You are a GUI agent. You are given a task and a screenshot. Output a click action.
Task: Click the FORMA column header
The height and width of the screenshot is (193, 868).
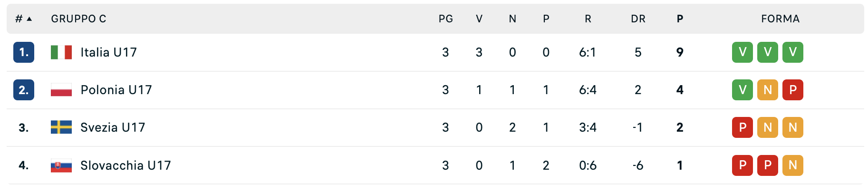(780, 19)
